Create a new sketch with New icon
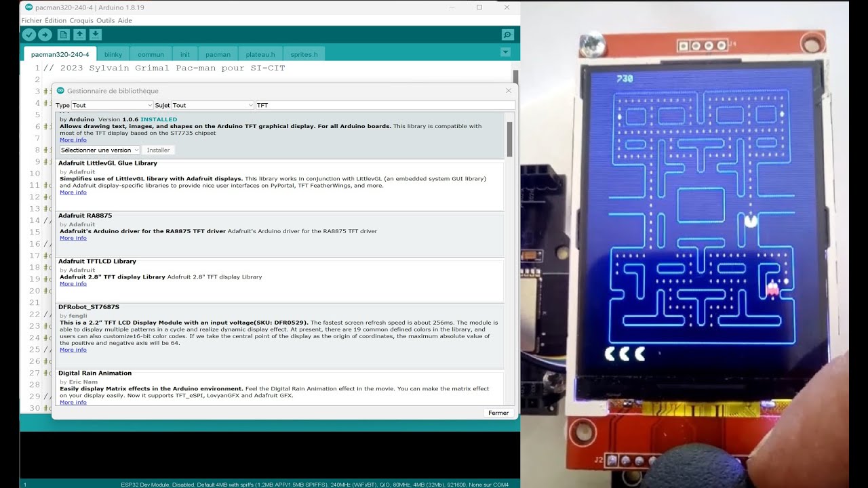868x488 pixels. tap(64, 35)
